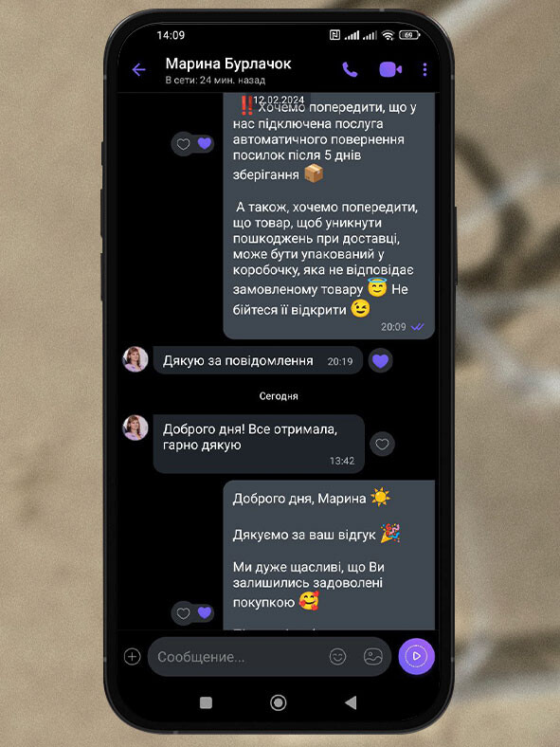Unlike the 'Дякую за повідомлення' message heart
This screenshot has height=747, width=560.
coord(381,360)
